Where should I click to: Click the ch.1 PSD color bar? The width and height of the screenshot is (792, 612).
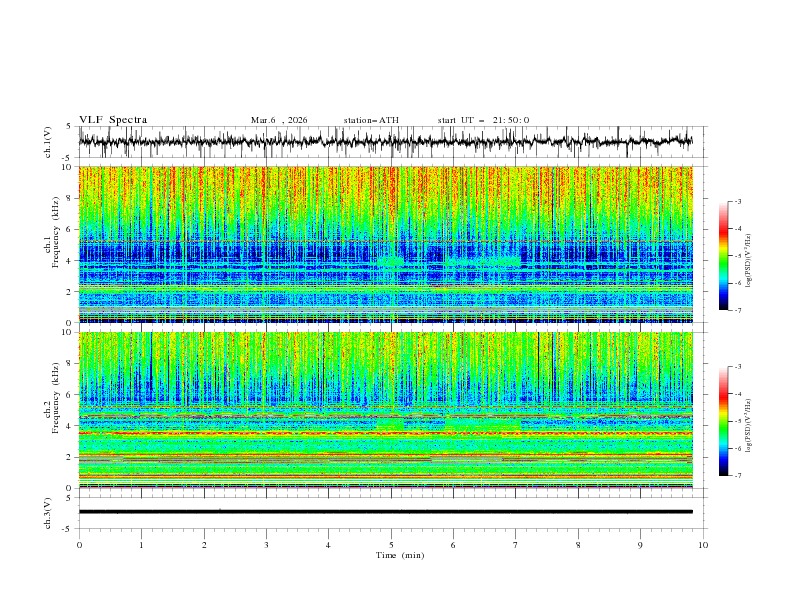tap(724, 256)
